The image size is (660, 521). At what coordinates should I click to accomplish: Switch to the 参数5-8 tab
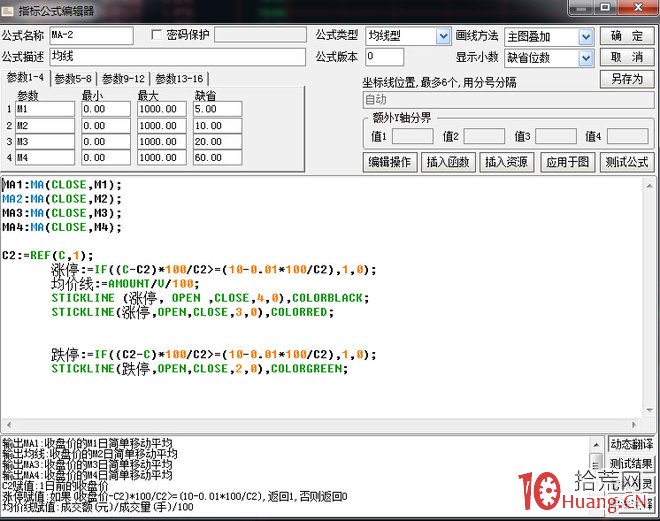pos(73,79)
